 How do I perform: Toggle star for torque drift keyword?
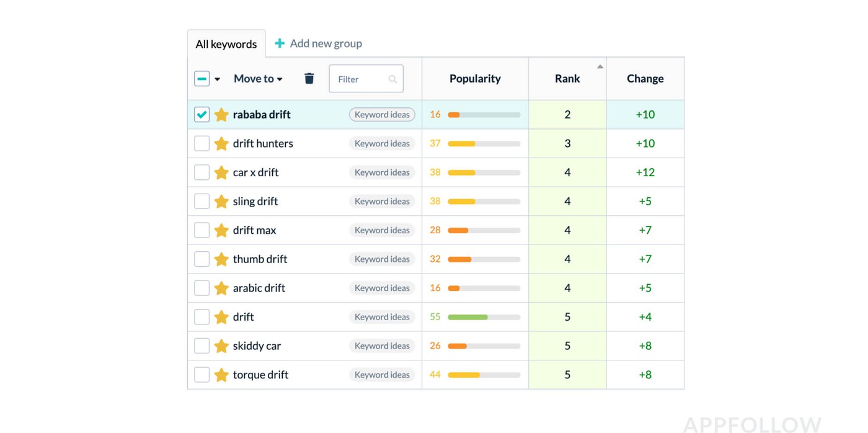[221, 375]
